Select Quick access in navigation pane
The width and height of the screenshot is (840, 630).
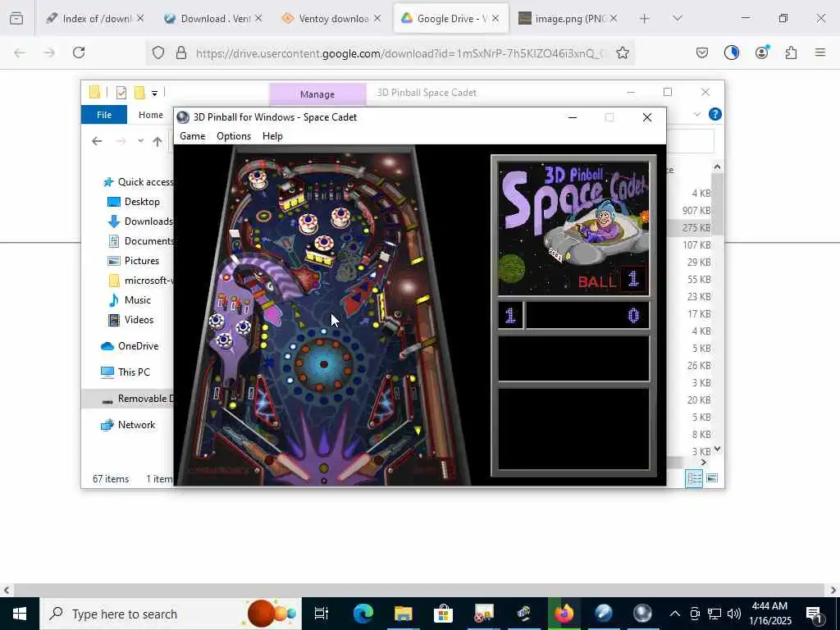(x=138, y=182)
